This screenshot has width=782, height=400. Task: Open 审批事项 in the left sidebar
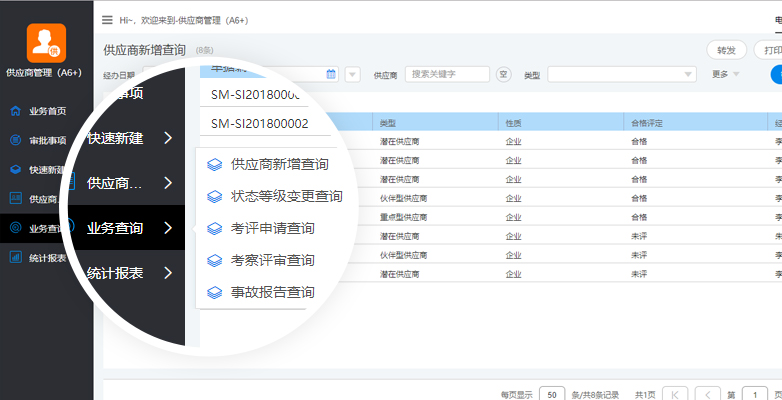(47, 141)
